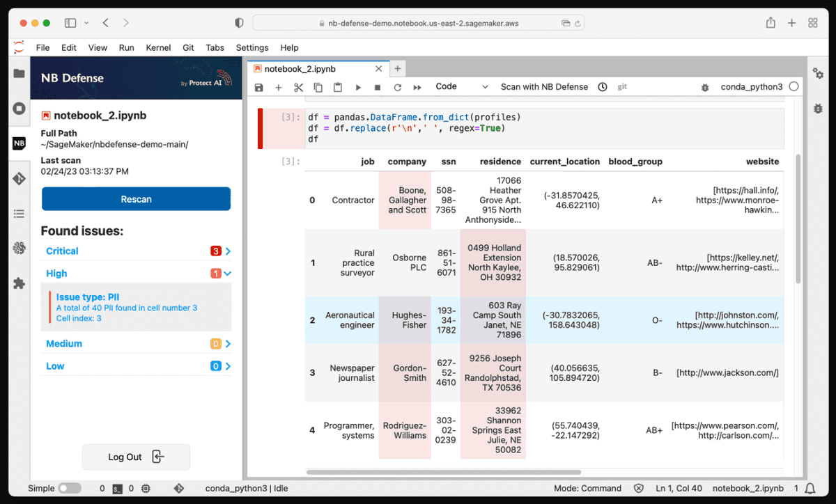The image size is (836, 504).
Task: Click the conda_python3 kernel name in toolbar
Action: (751, 88)
